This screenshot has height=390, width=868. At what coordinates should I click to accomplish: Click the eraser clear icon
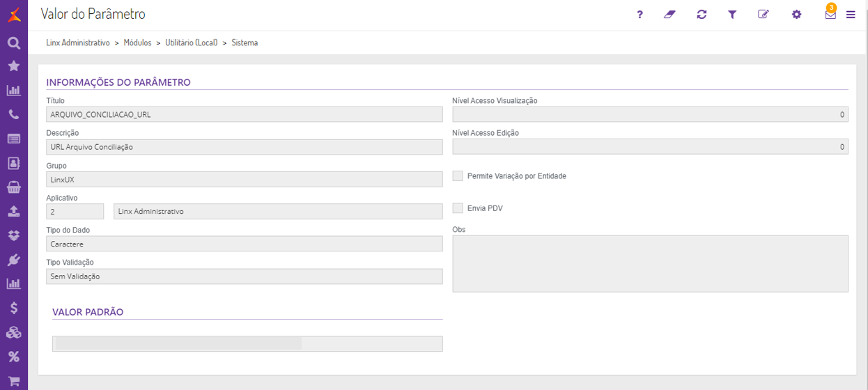pos(669,15)
